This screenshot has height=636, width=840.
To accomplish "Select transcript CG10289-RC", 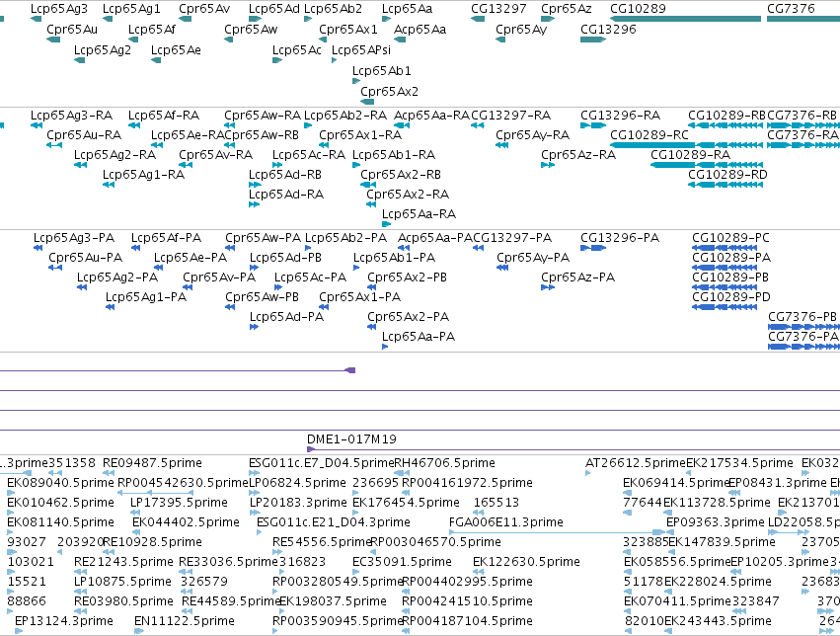I will (649, 135).
